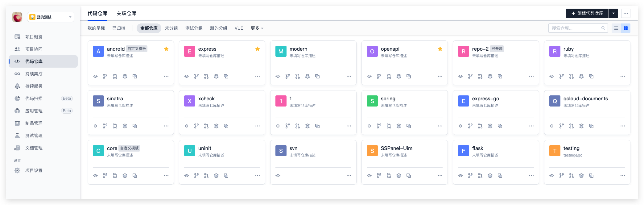The height and width of the screenshot is (205, 644).
Task: Open more options on svn card
Action: pos(349,176)
